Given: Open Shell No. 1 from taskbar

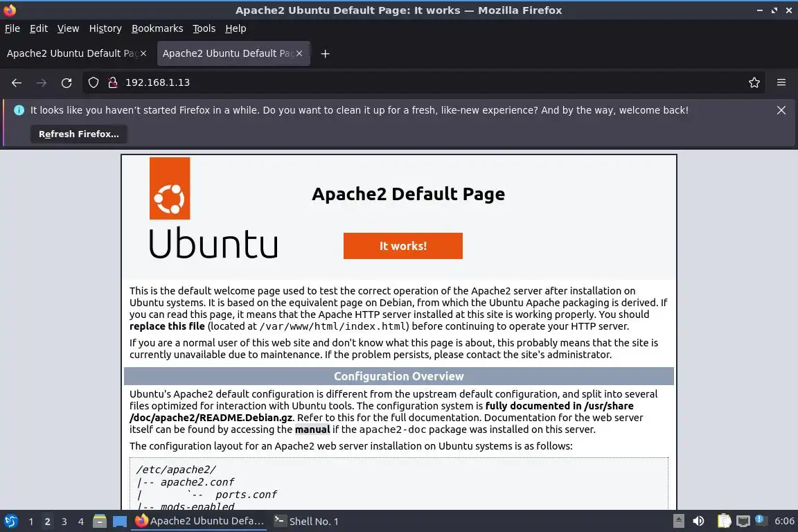Looking at the screenshot, I should pyautogui.click(x=306, y=522).
